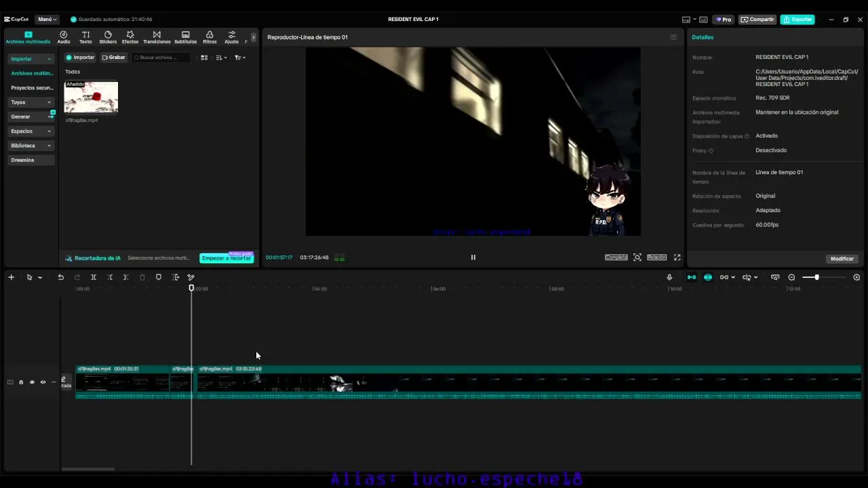The height and width of the screenshot is (488, 868).
Task: Show more tabs with the right arrow
Action: (x=254, y=37)
